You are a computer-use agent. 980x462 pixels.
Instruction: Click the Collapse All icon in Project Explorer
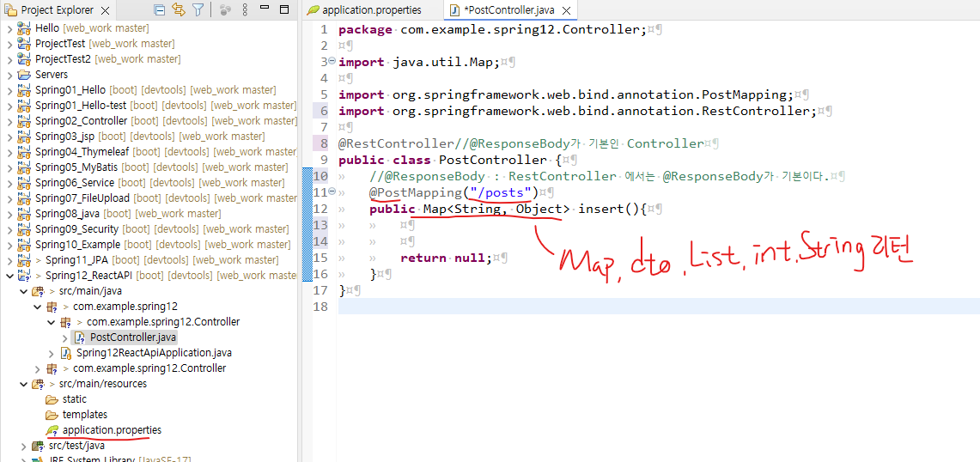click(160, 10)
